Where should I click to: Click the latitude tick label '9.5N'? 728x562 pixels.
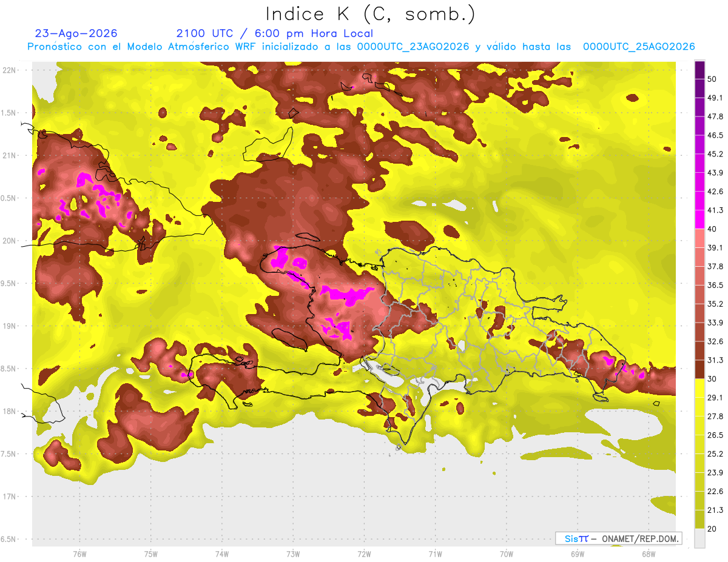[x=9, y=284]
